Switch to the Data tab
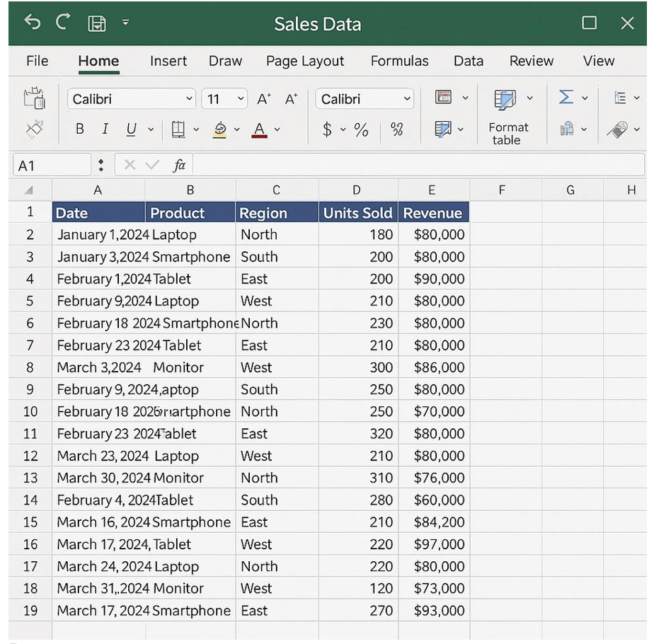The image size is (671, 644). point(469,61)
